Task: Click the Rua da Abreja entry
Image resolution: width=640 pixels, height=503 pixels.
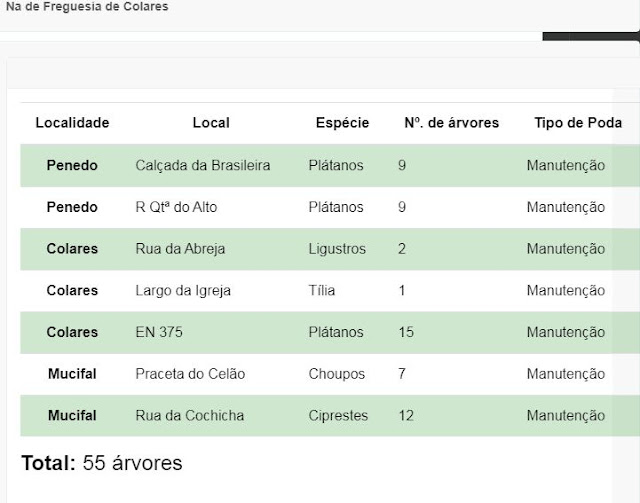Action: pyautogui.click(x=180, y=249)
